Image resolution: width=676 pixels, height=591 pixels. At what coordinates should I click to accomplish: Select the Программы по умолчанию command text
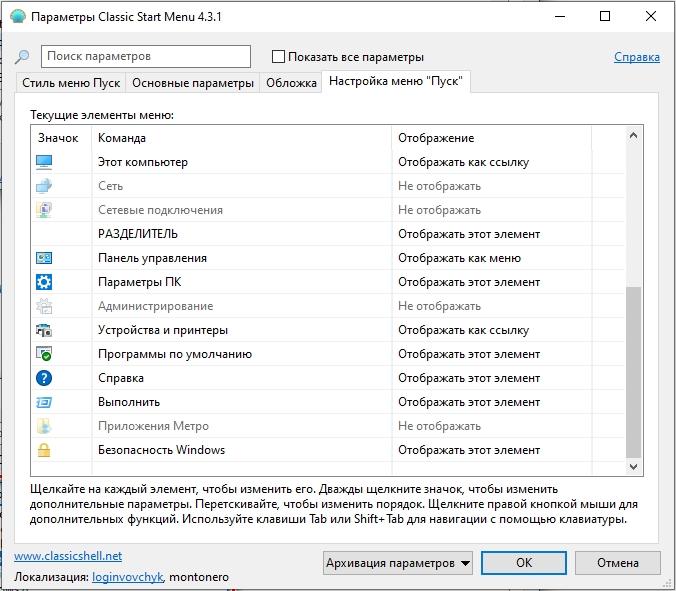click(x=175, y=354)
